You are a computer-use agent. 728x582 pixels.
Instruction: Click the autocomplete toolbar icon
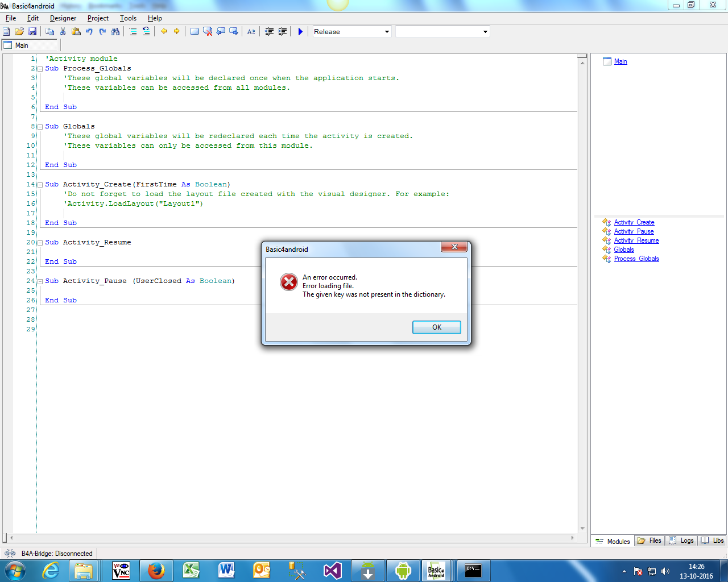click(x=251, y=32)
